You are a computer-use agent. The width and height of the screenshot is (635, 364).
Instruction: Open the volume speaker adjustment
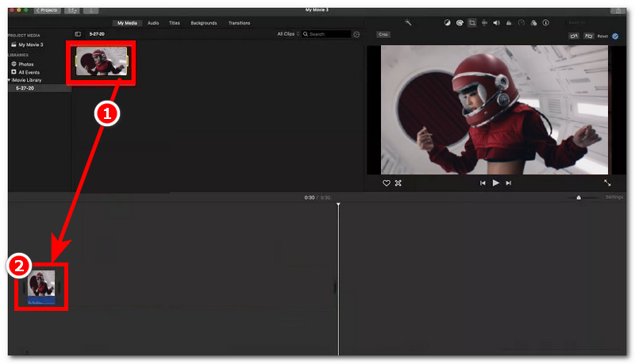(497, 23)
